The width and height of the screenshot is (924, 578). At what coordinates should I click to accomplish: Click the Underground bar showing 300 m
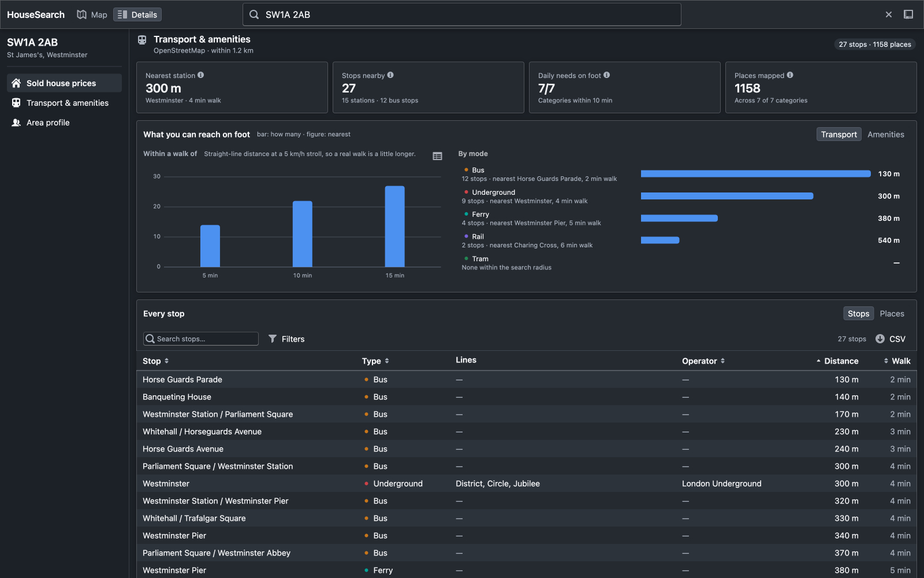pyautogui.click(x=727, y=196)
